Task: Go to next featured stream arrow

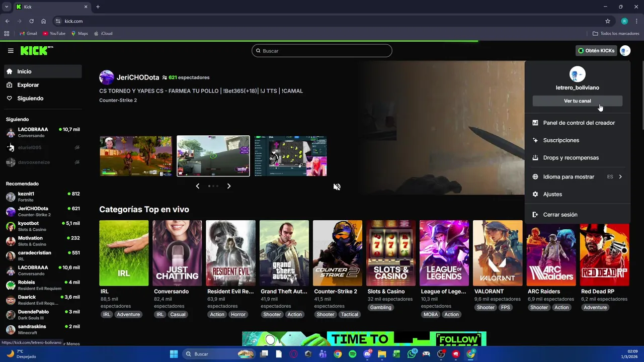Action: [x=229, y=186]
